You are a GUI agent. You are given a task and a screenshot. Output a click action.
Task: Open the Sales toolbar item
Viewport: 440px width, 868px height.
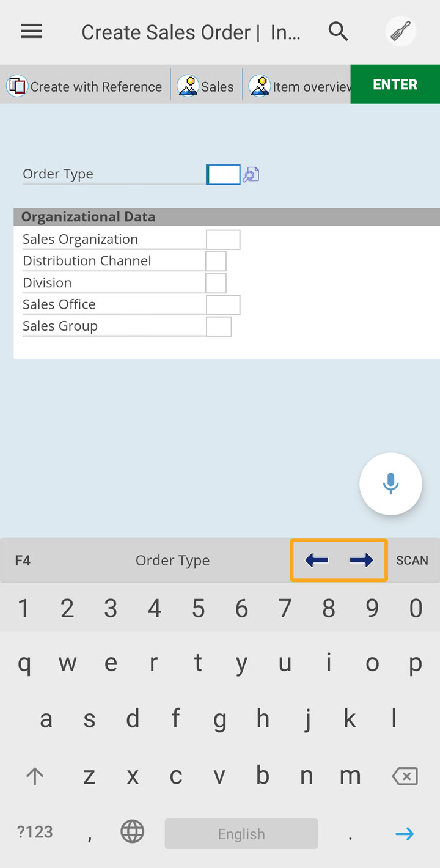point(206,87)
